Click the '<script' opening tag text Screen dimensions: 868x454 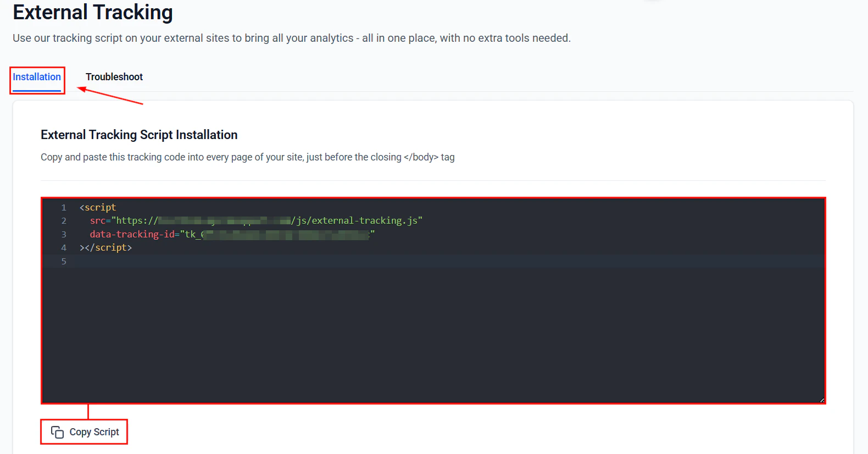click(x=98, y=208)
